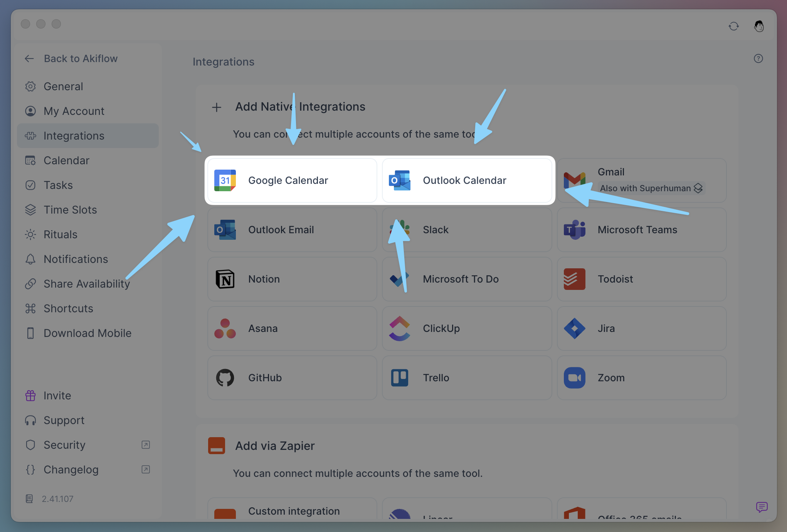Screen dimensions: 787x532
Task: Connect ClickUp integration
Action: (x=467, y=328)
